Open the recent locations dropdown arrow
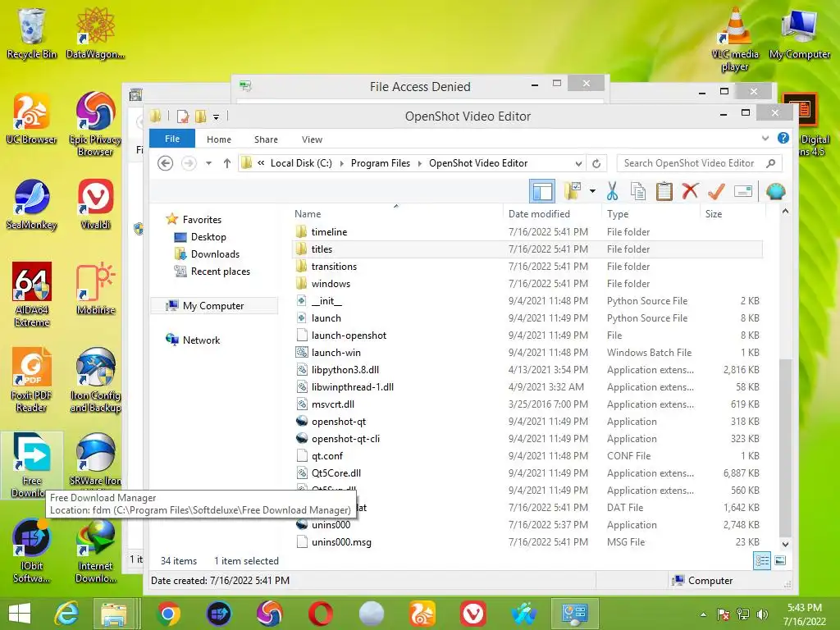Image resolution: width=840 pixels, height=630 pixels. click(208, 163)
